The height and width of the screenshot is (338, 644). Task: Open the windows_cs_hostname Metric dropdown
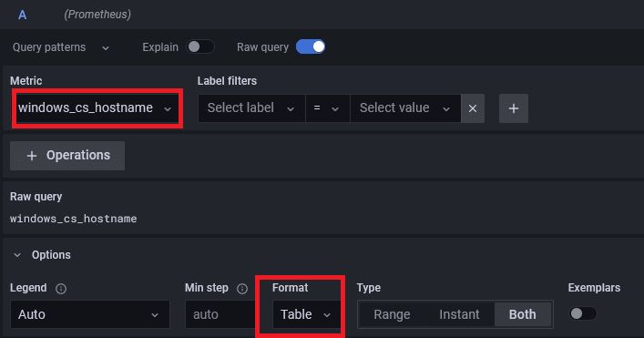pos(97,108)
